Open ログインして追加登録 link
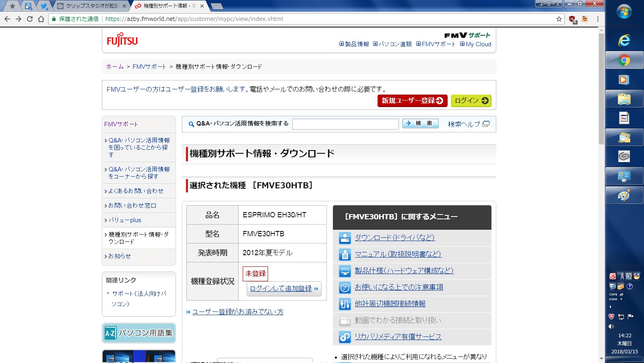Image resolution: width=644 pixels, height=363 pixels. 284,289
